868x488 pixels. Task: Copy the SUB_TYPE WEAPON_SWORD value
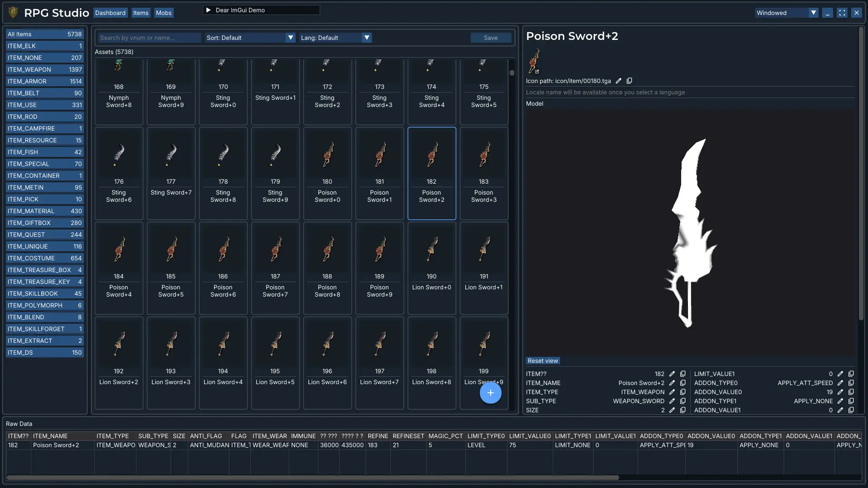coord(683,401)
